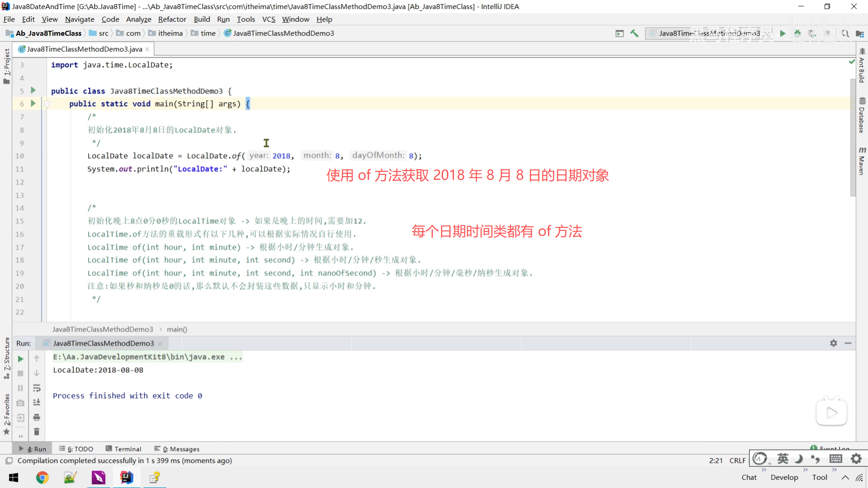Rerun program with Run panel green arrow
868x488 pixels.
20,359
